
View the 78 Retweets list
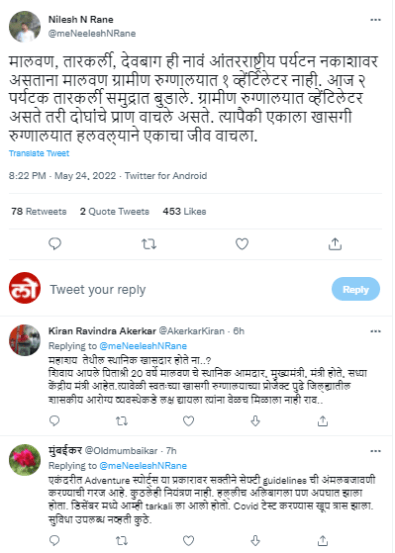(39, 212)
